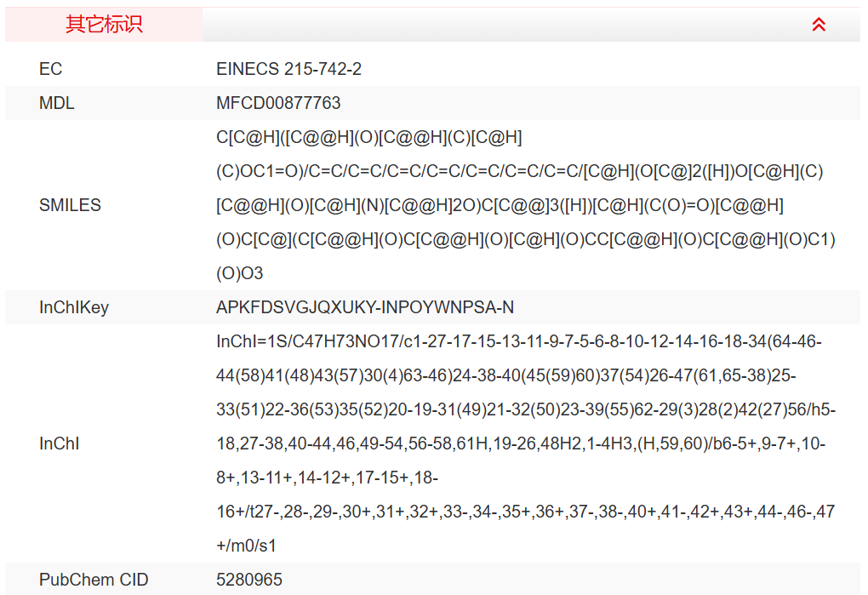Click the EC row label

[x=51, y=69]
